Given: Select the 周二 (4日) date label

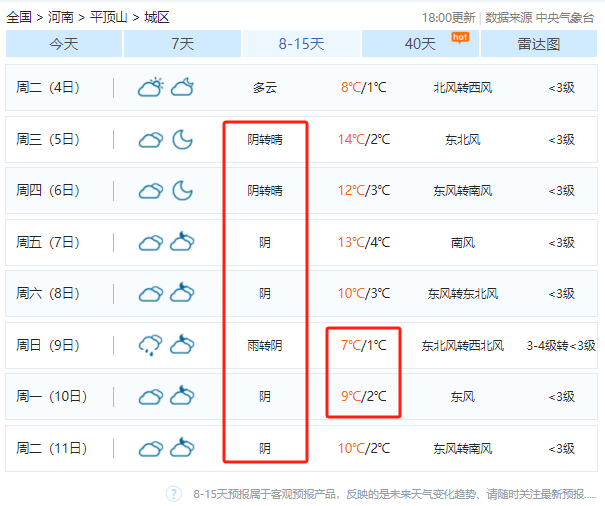Looking at the screenshot, I should point(48,88).
